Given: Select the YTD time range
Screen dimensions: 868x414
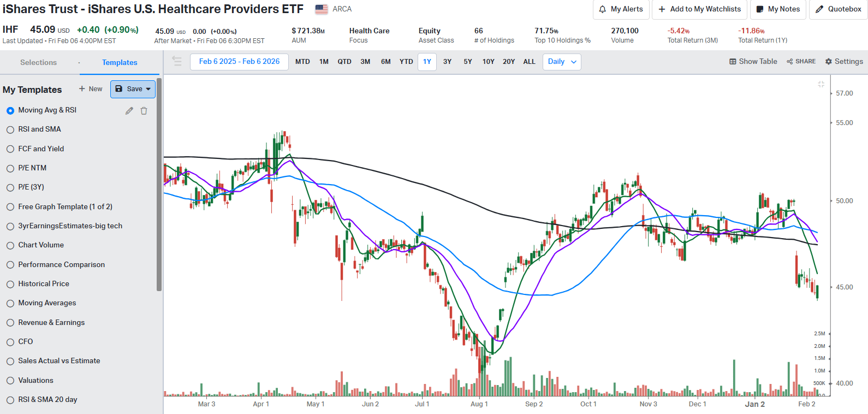Looking at the screenshot, I should 406,62.
